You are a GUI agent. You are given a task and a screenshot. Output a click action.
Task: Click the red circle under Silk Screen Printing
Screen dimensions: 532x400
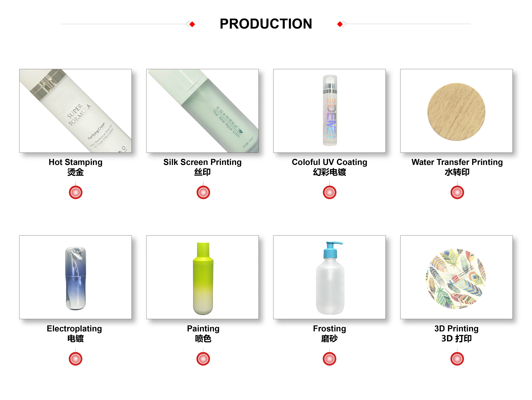point(203,192)
